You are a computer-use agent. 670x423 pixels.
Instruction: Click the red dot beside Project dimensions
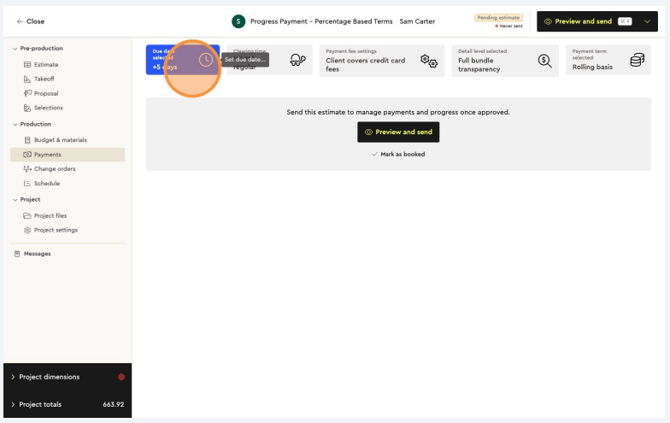[x=121, y=377]
